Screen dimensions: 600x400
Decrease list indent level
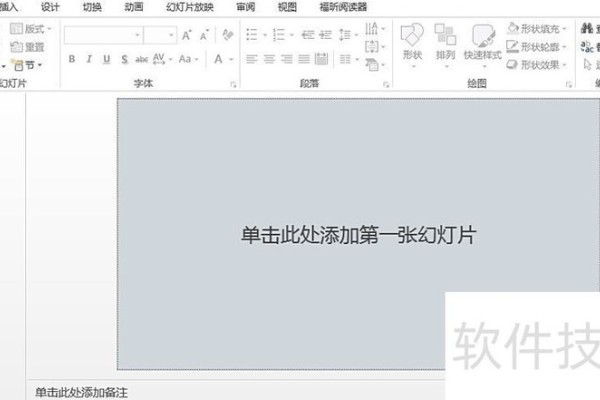pos(308,35)
